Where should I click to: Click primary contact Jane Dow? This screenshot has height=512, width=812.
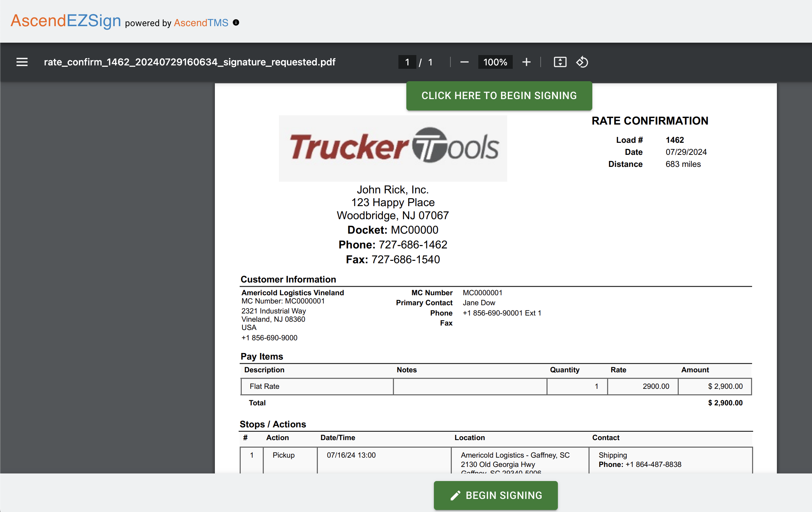point(479,303)
